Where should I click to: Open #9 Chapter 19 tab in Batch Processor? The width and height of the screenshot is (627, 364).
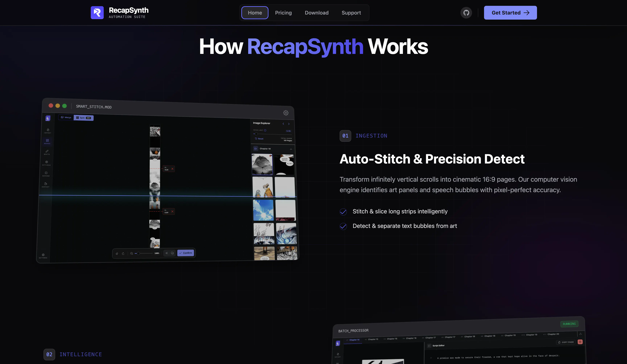508,335
